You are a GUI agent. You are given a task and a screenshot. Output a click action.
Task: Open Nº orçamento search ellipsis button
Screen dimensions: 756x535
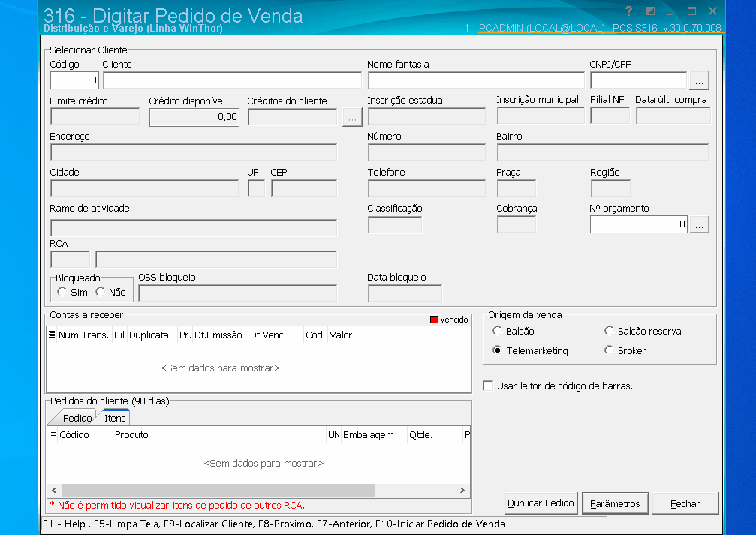699,224
